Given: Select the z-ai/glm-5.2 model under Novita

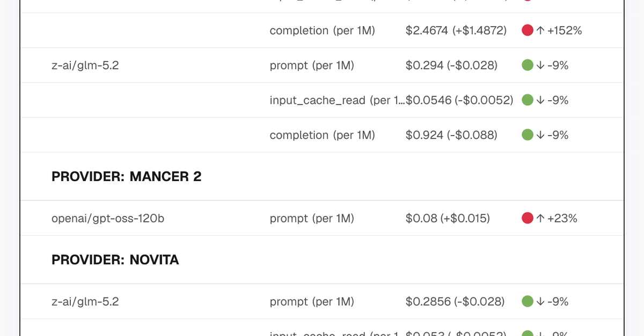Looking at the screenshot, I should (x=85, y=302).
